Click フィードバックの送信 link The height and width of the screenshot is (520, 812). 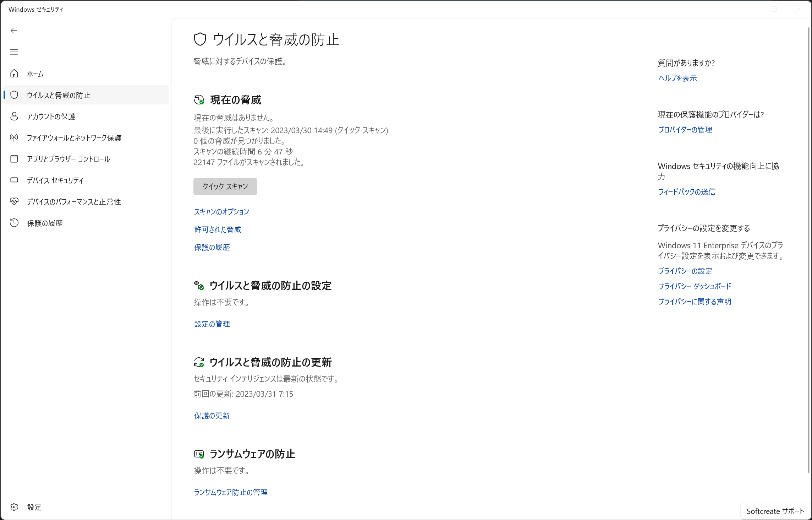(x=687, y=192)
